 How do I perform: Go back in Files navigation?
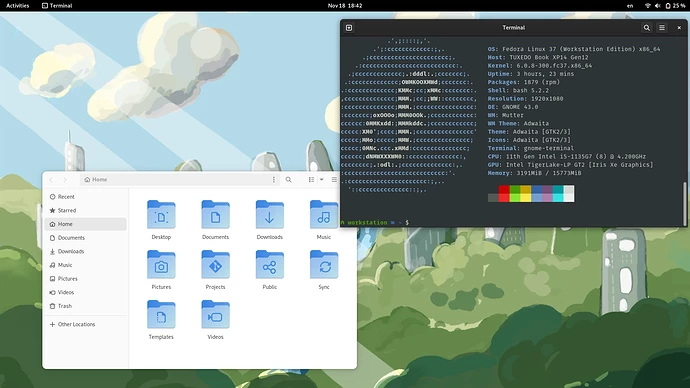click(51, 179)
